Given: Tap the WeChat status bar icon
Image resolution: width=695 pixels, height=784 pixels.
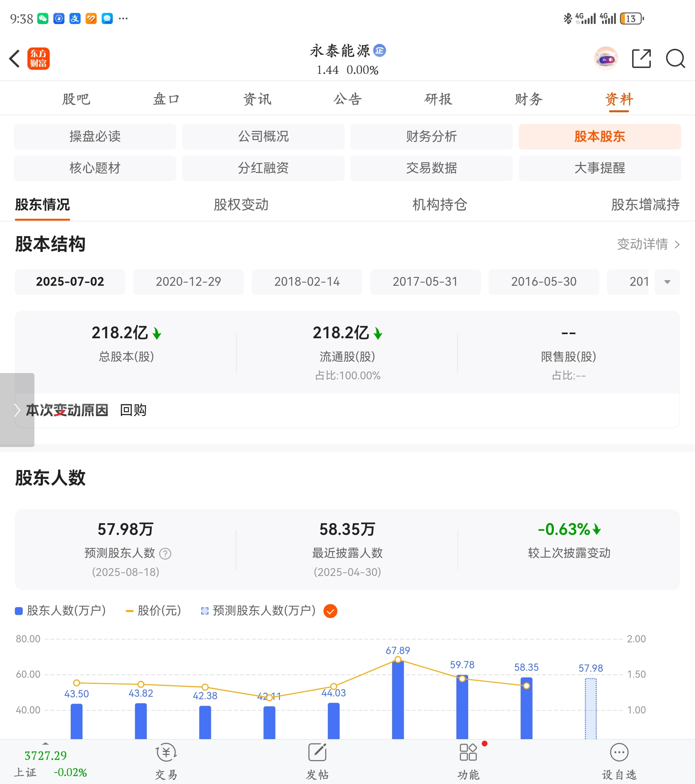Looking at the screenshot, I should 43,18.
